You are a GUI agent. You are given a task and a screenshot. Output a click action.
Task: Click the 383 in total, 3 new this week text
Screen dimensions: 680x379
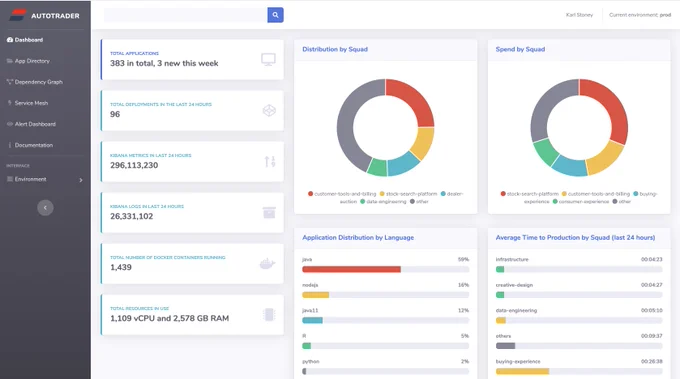(x=164, y=63)
